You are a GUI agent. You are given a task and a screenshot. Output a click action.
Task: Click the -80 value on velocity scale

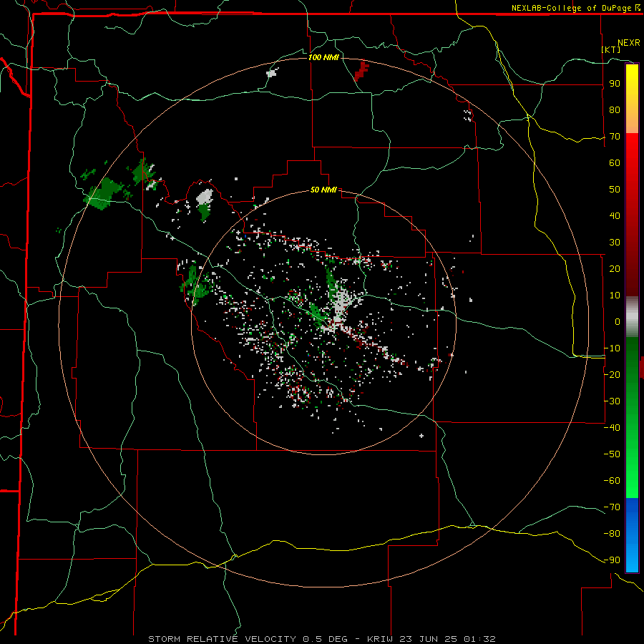(612, 534)
